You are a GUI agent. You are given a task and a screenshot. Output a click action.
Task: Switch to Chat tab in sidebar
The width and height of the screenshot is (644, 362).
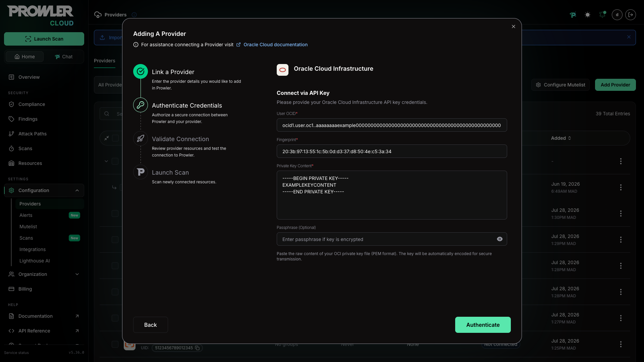(63, 57)
